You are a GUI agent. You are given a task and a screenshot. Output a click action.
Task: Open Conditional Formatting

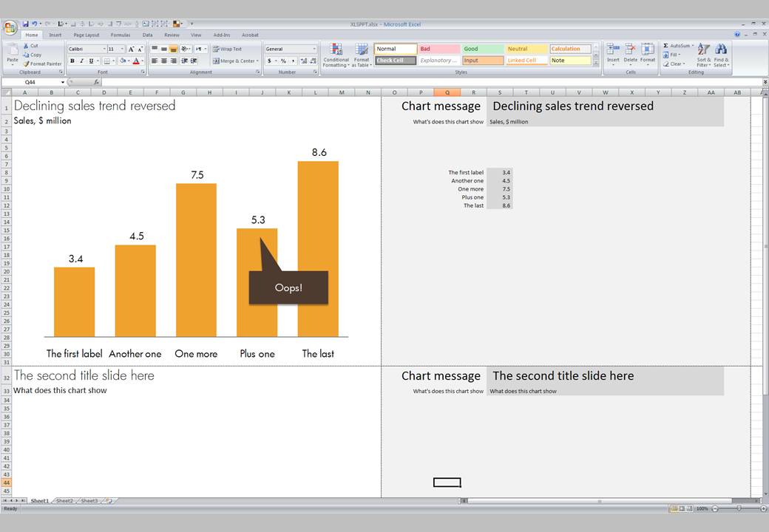[x=336, y=55]
